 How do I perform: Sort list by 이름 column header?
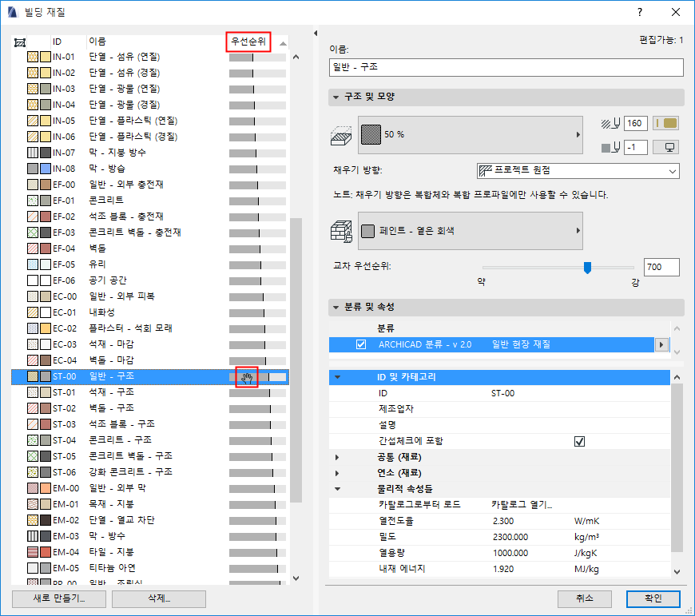tap(97, 42)
